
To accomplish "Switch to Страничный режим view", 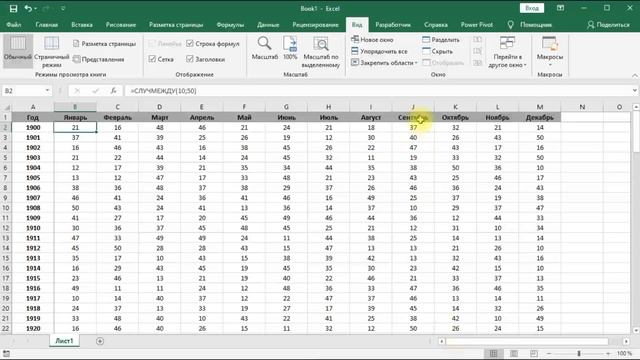I will point(51,52).
